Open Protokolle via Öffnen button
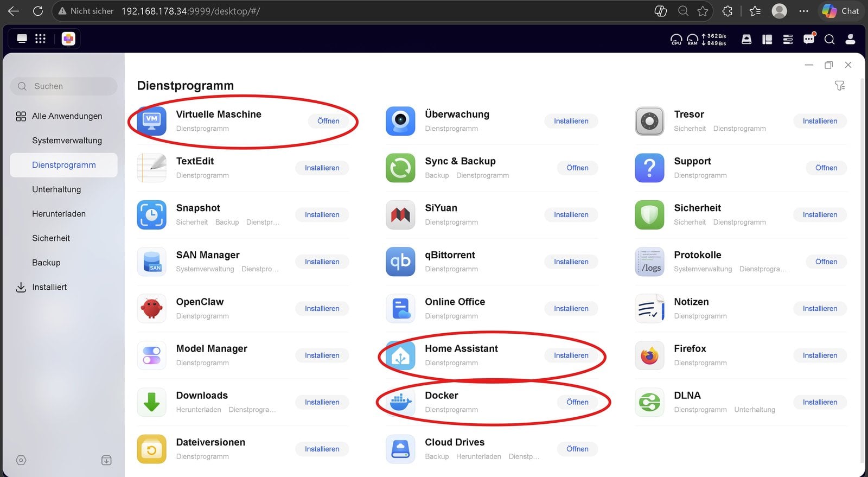Image resolution: width=868 pixels, height=477 pixels. tap(826, 262)
